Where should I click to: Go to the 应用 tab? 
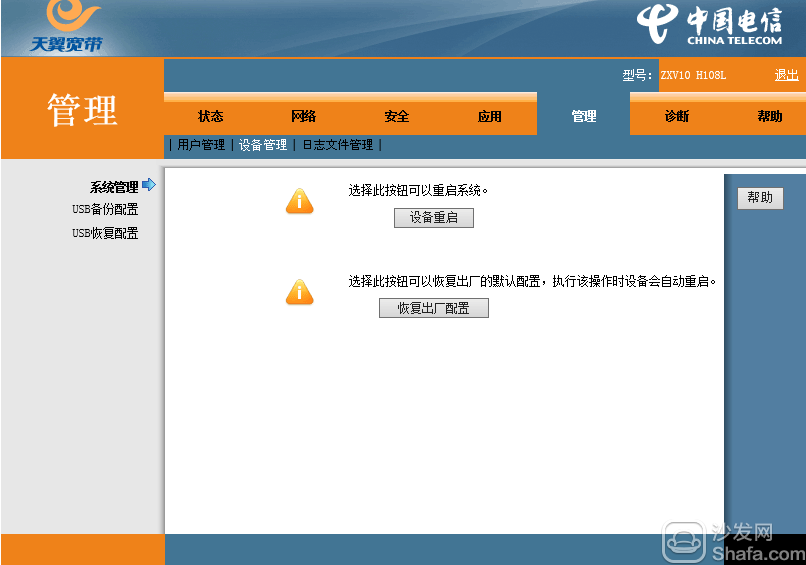pyautogui.click(x=490, y=116)
